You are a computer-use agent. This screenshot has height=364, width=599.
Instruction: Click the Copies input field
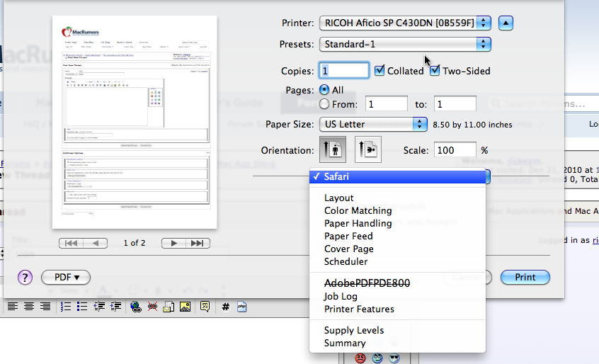tap(344, 71)
